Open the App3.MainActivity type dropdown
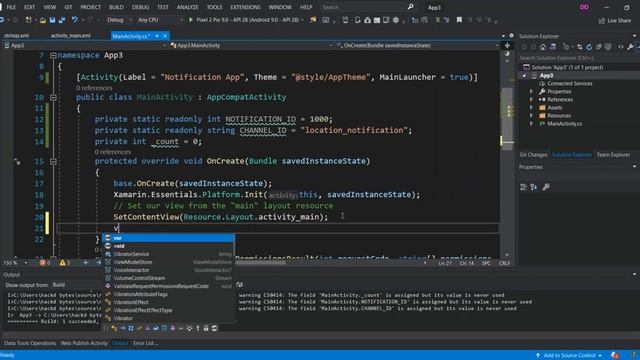The image size is (640, 360). [251, 45]
